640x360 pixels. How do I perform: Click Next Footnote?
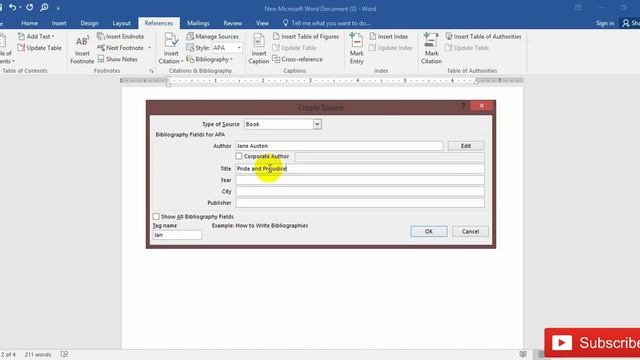click(120, 48)
